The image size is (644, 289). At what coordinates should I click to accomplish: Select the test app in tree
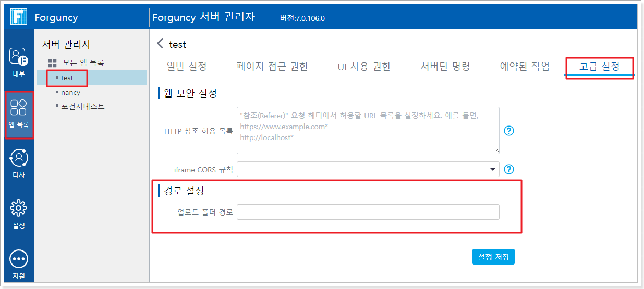(67, 78)
